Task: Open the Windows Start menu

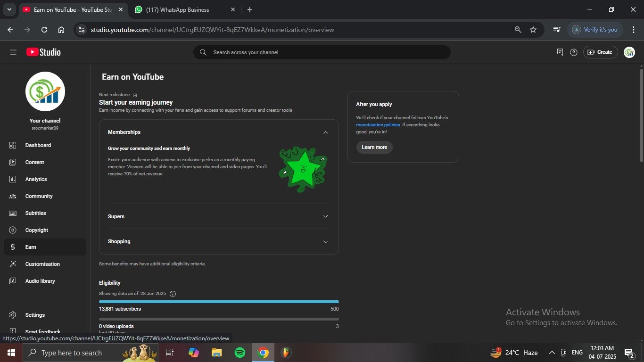Action: 11,353
